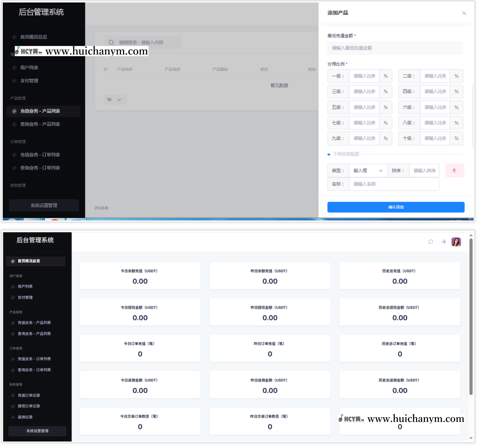Select 充值订单记录 in lower sidebar
This screenshot has height=448, width=477.
[x=29, y=395]
